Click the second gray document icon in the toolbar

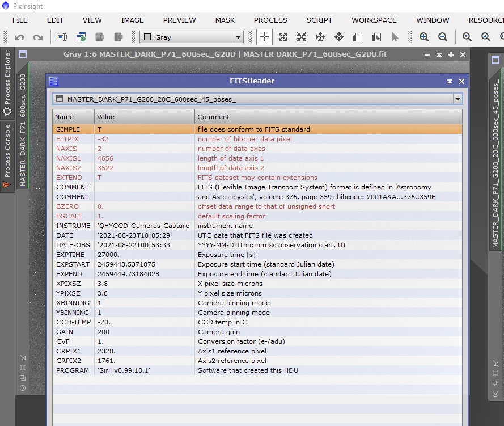pyautogui.click(x=118, y=37)
